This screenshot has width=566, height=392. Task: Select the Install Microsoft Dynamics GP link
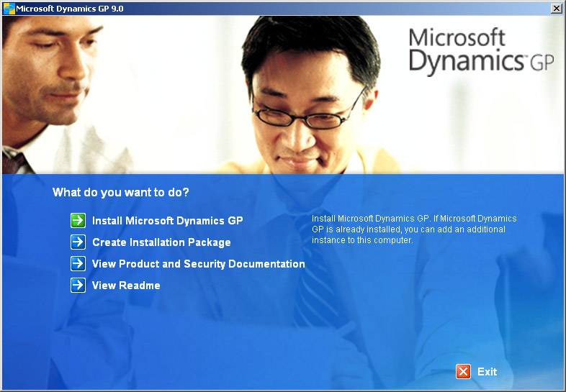click(x=168, y=221)
